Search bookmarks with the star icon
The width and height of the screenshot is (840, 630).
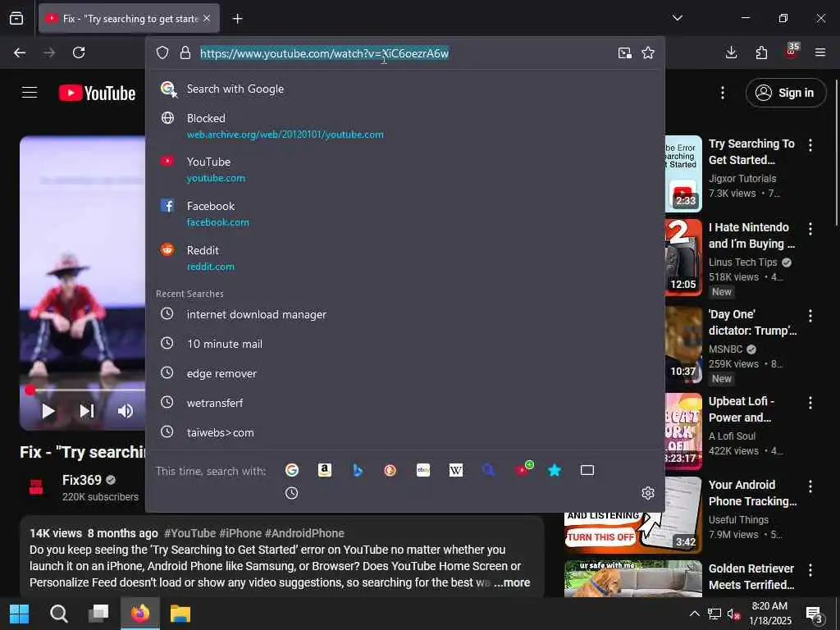click(x=555, y=470)
